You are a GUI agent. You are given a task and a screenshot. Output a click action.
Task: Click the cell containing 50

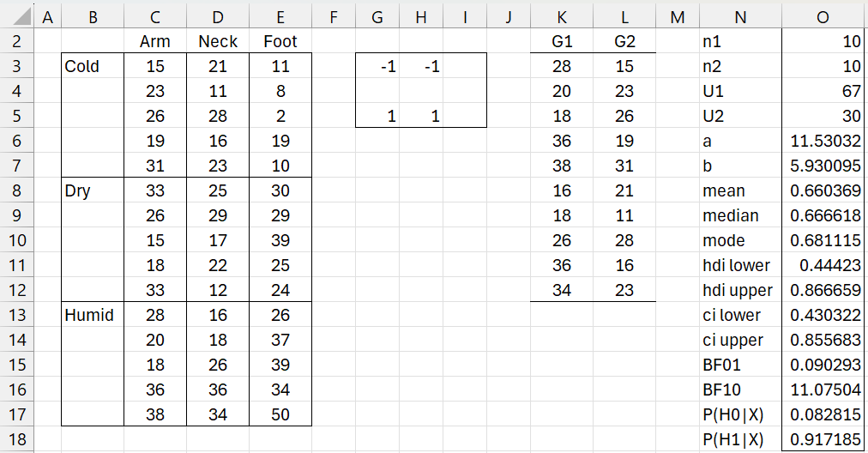pyautogui.click(x=280, y=414)
